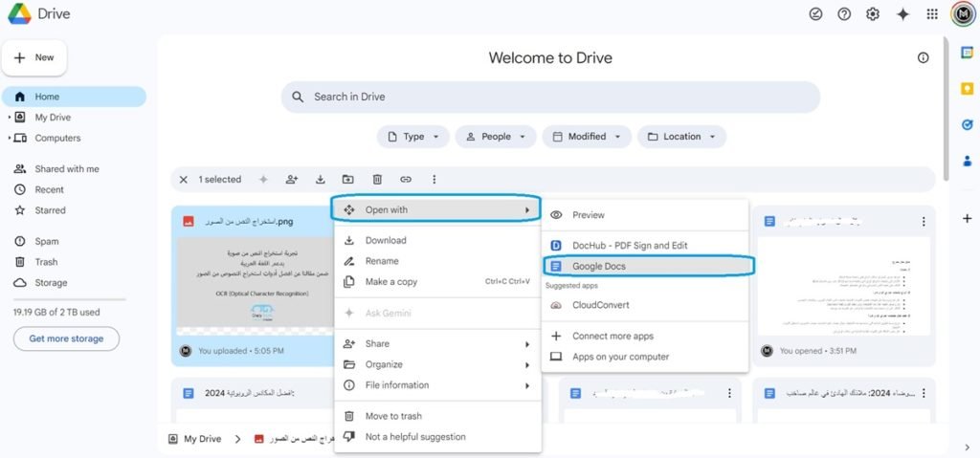Click the trash icon in selection toolbar
980x458 pixels.
click(x=377, y=180)
